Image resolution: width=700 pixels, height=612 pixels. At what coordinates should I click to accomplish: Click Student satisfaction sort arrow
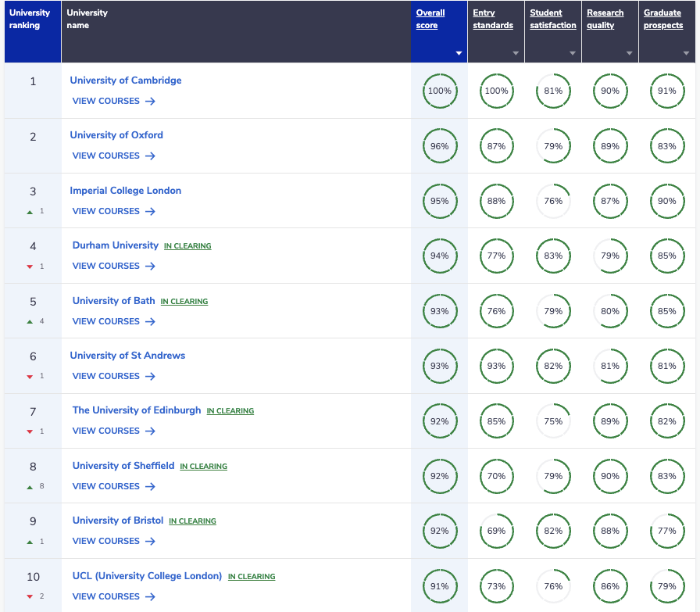point(573,53)
